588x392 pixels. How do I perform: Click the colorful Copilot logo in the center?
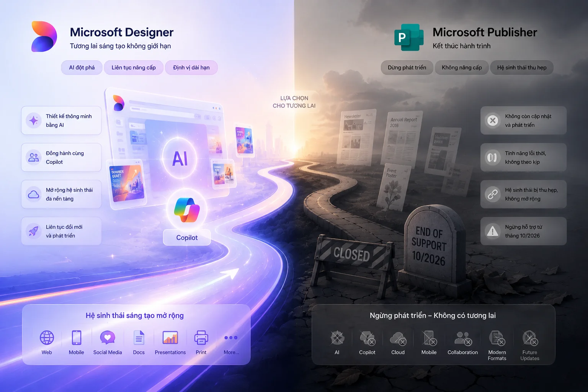[x=187, y=209]
